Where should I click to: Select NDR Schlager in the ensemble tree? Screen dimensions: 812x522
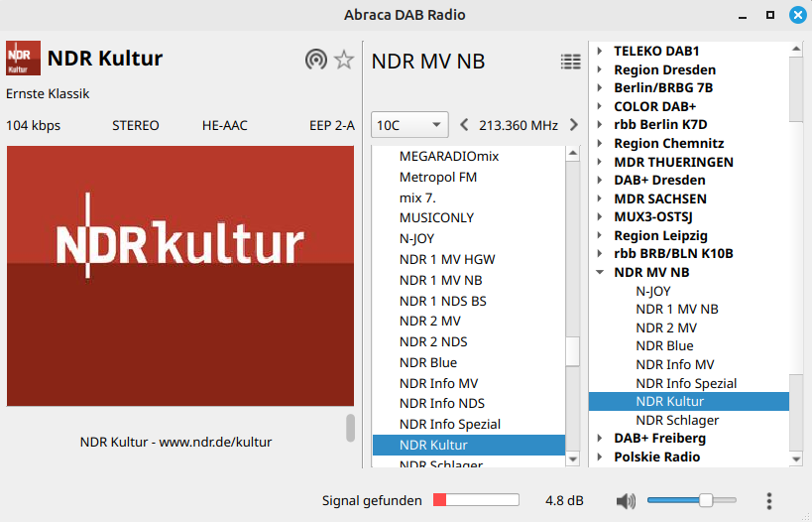[677, 420]
